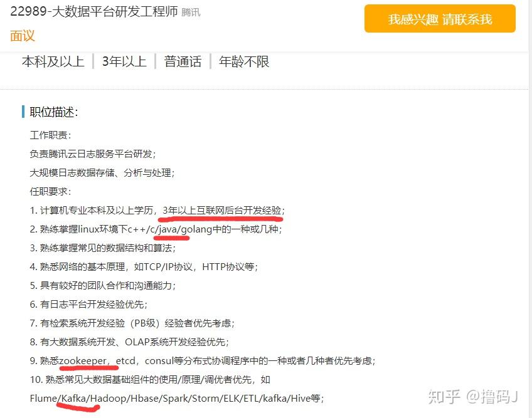This screenshot has width=532, height=418.
Task: Select the 普通话 language tag
Action: click(183, 61)
